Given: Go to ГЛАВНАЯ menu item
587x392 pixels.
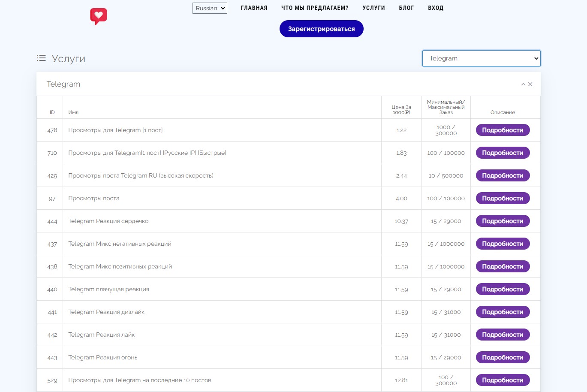Looking at the screenshot, I should click(x=254, y=8).
